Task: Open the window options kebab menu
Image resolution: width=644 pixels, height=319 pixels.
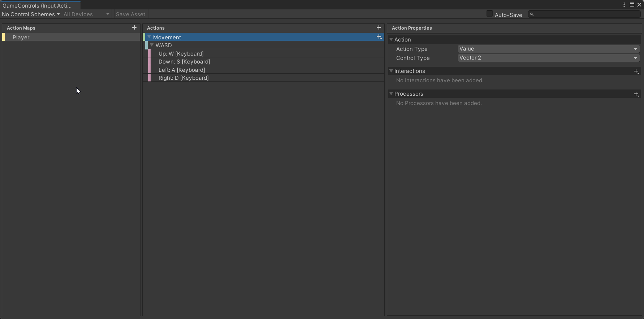Action: click(624, 5)
